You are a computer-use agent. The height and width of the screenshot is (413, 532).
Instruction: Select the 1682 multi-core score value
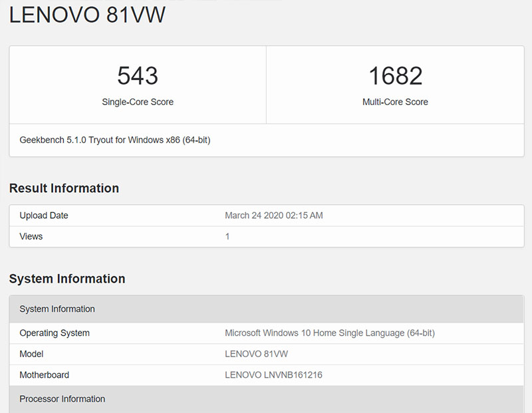395,76
